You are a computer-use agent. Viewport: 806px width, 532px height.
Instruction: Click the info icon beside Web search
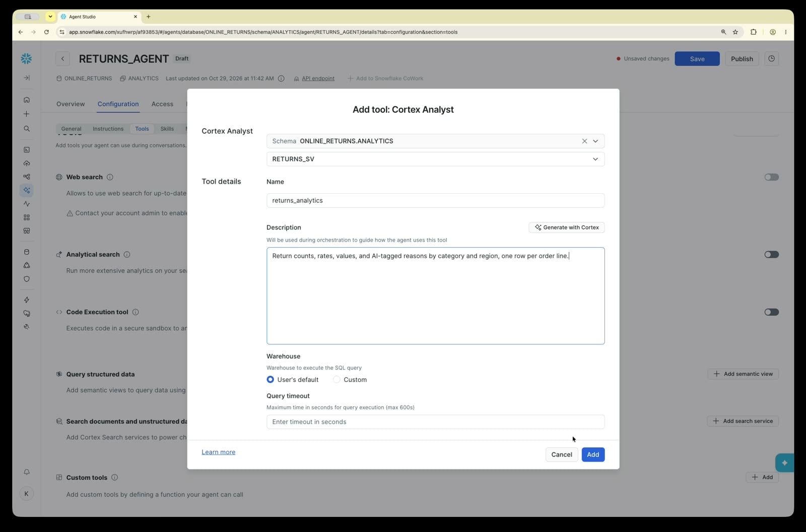pos(110,177)
